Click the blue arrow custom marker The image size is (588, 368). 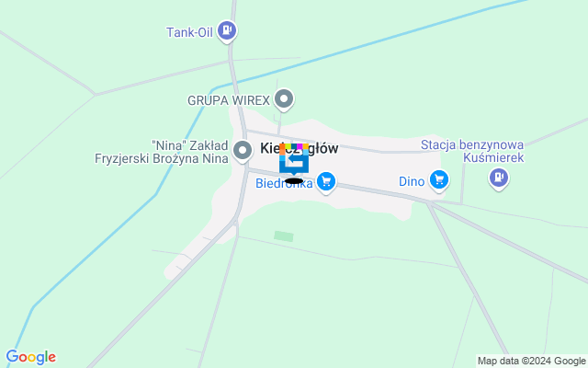(294, 160)
